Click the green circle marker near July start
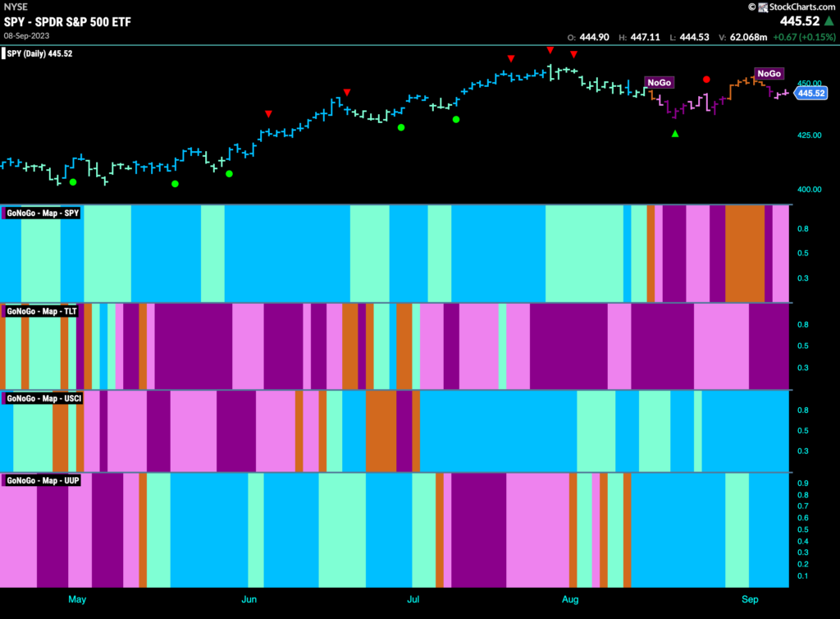The image size is (840, 619). click(x=401, y=127)
